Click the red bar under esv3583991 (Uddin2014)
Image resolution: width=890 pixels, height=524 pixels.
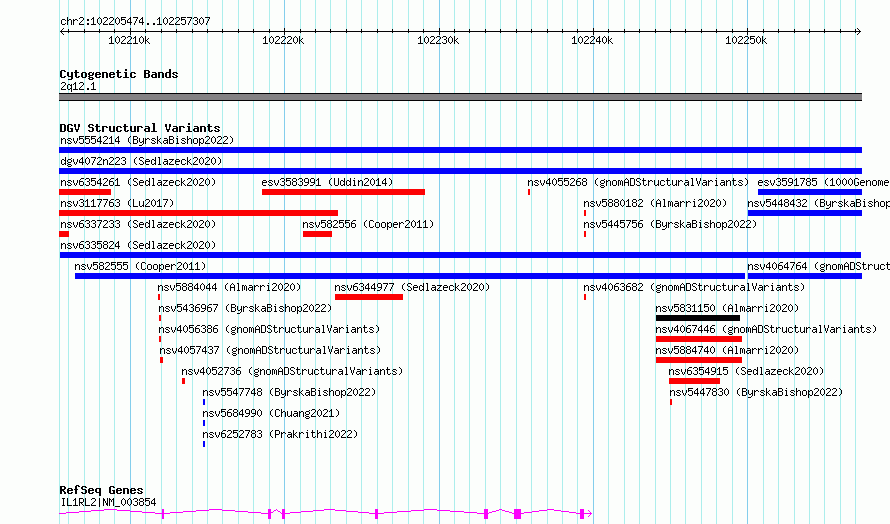[343, 192]
